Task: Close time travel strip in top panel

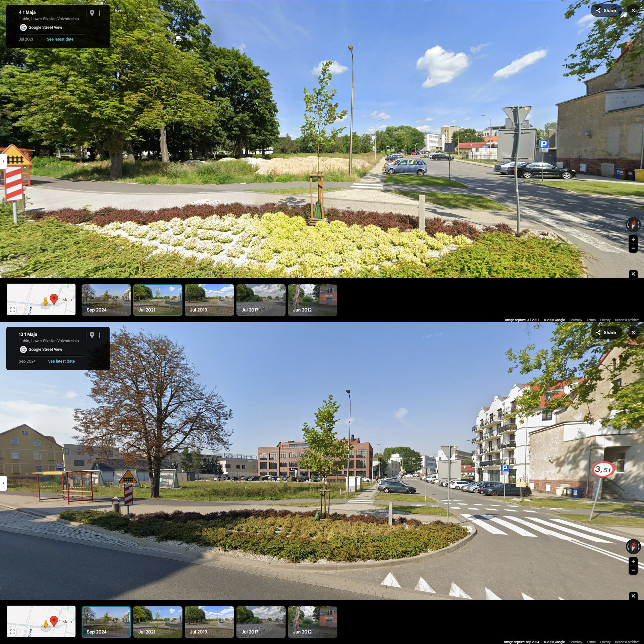Action: [x=633, y=274]
